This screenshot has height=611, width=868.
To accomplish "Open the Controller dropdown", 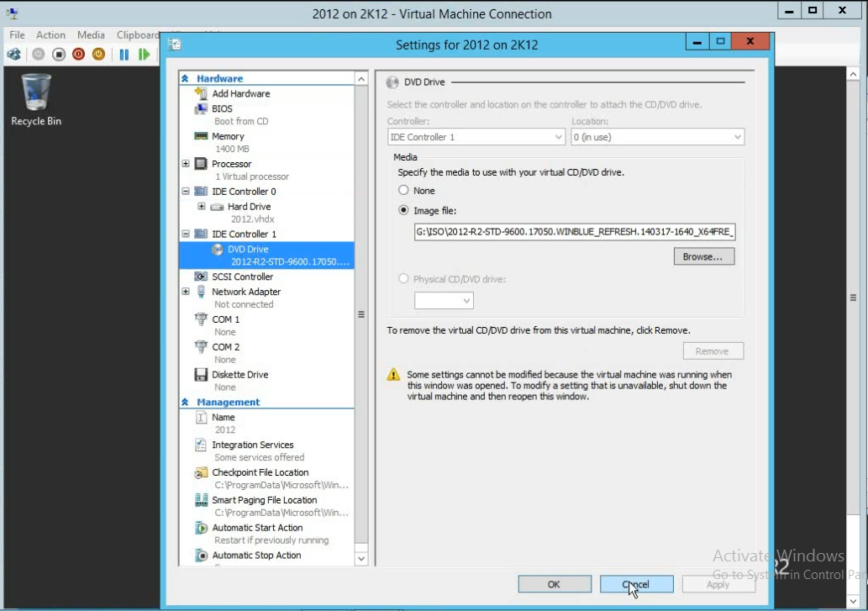I will point(476,137).
